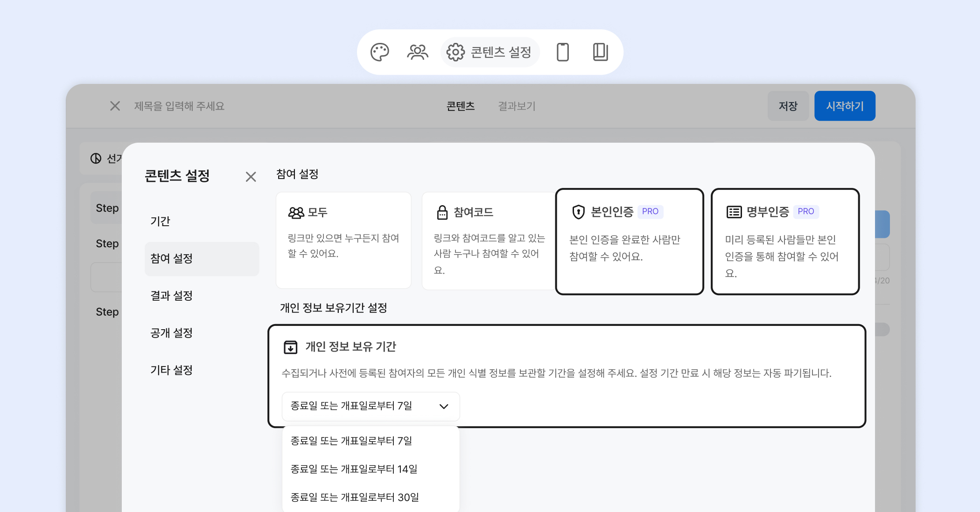The image size is (980, 512).
Task: Click the 콘텐츠 설정 gear icon
Action: 455,52
